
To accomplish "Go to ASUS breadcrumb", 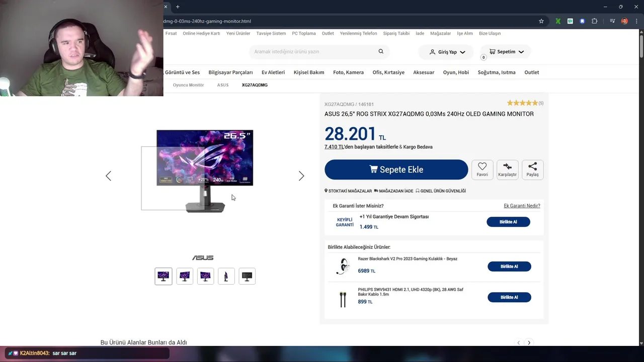I will [223, 85].
